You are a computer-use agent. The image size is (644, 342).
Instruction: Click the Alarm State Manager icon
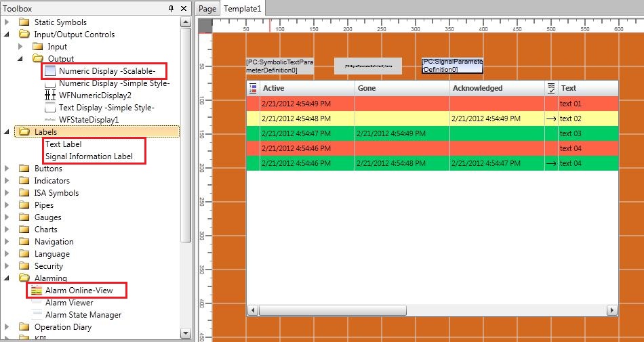(37, 315)
